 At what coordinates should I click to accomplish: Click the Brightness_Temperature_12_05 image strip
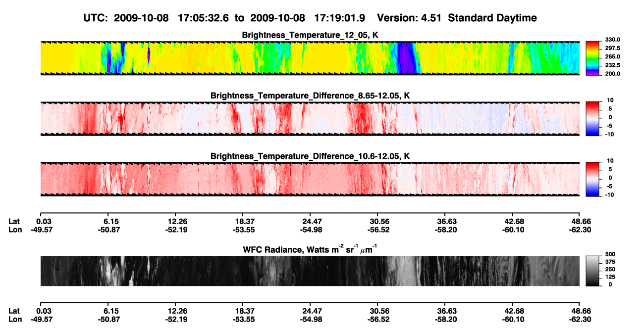pyautogui.click(x=310, y=58)
